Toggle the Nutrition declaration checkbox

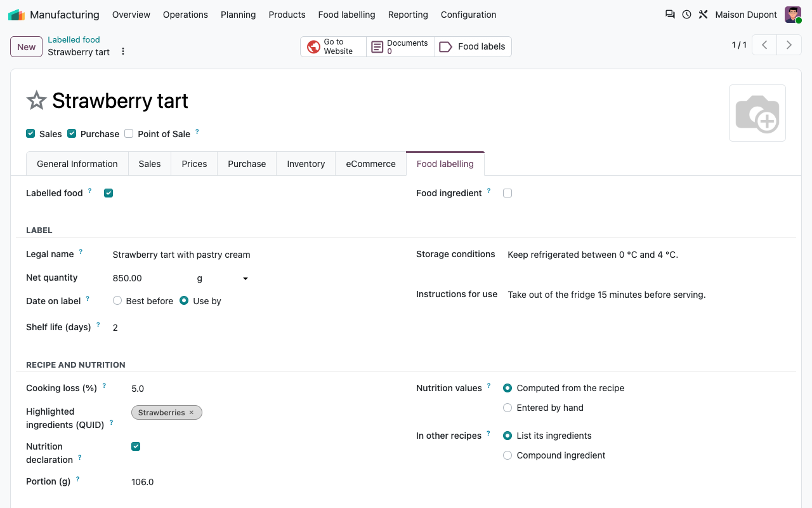[136, 446]
